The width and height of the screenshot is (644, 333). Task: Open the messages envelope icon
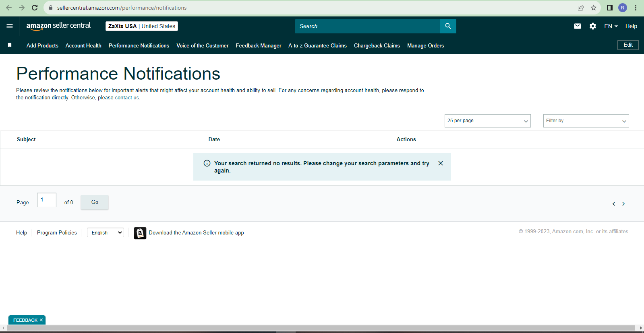pos(578,26)
